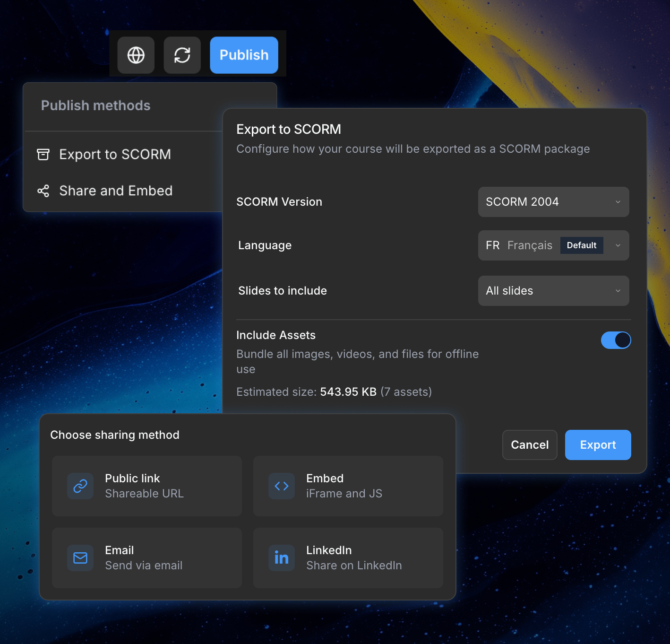This screenshot has width=670, height=644.
Task: Select the Email sharing card subtitle
Action: (x=144, y=566)
